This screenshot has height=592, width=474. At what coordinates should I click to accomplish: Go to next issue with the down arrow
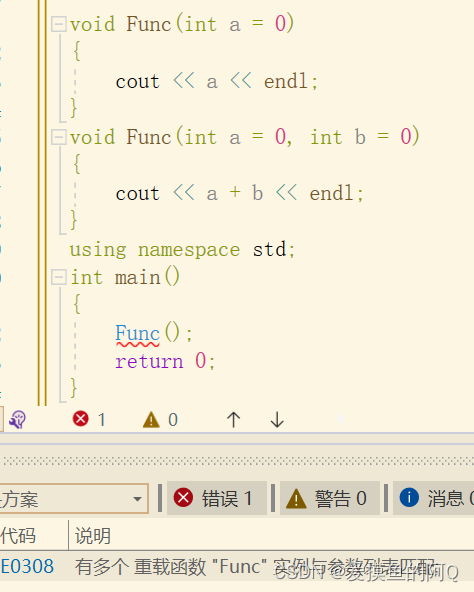[x=277, y=419]
